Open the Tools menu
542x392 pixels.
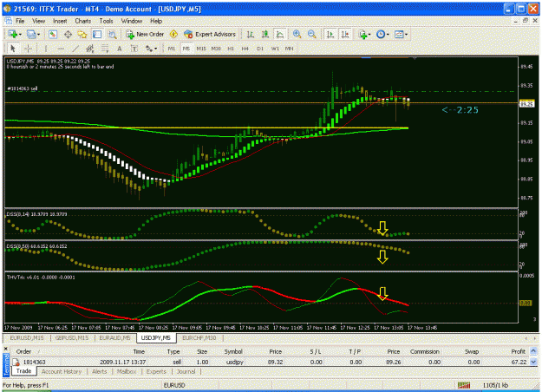point(106,21)
